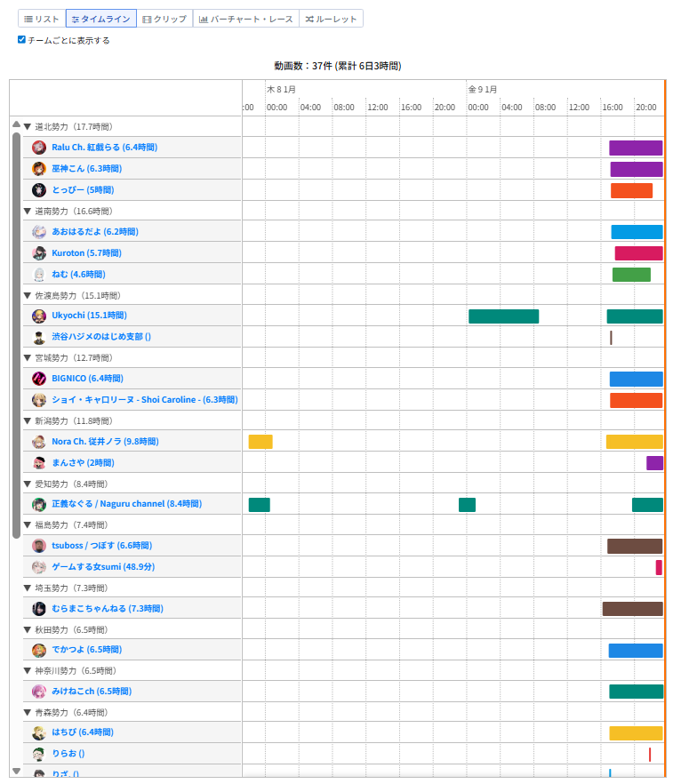Click Nora Ch. 従井ノラ avatar

39,442
